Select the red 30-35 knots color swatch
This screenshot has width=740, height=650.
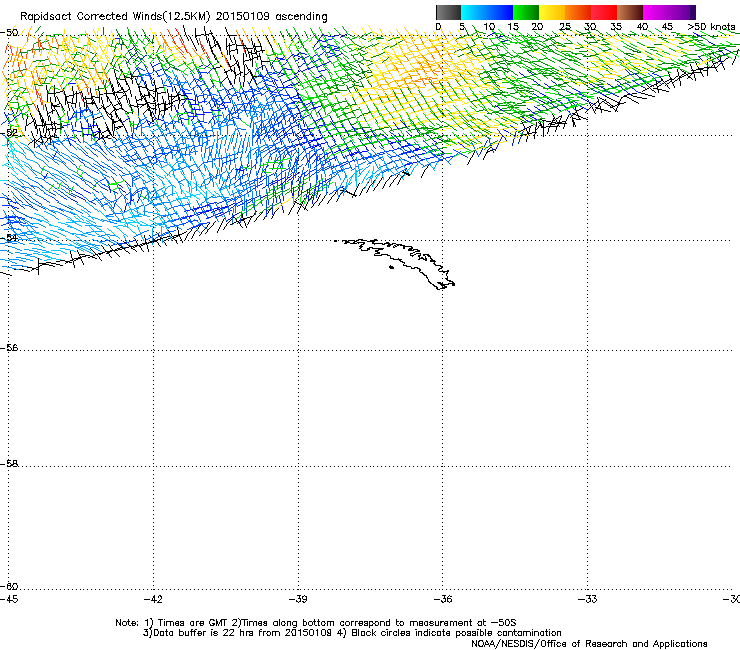point(604,12)
